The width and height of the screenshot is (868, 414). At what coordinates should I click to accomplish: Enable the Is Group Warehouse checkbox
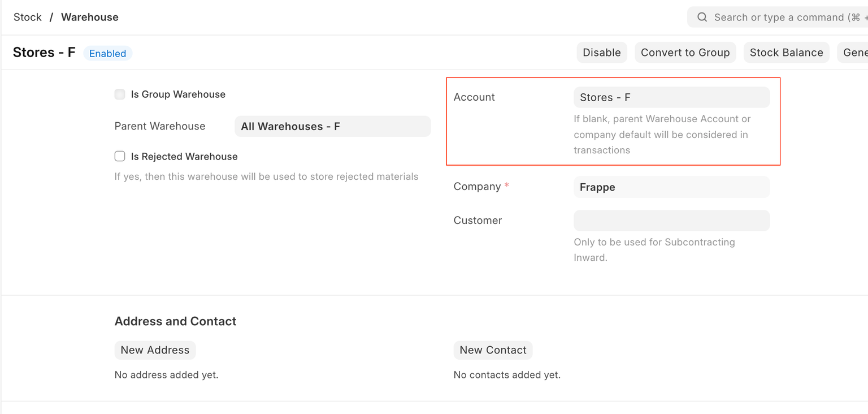[x=119, y=94]
